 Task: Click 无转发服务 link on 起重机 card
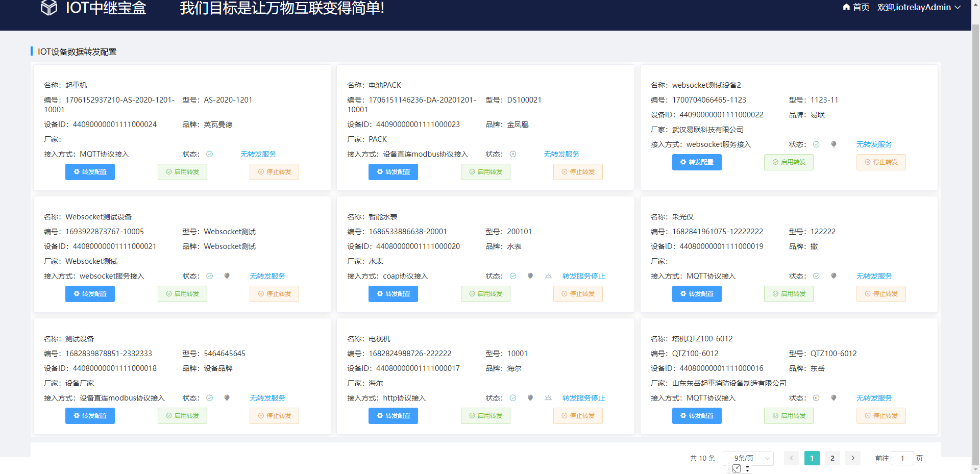pos(258,154)
